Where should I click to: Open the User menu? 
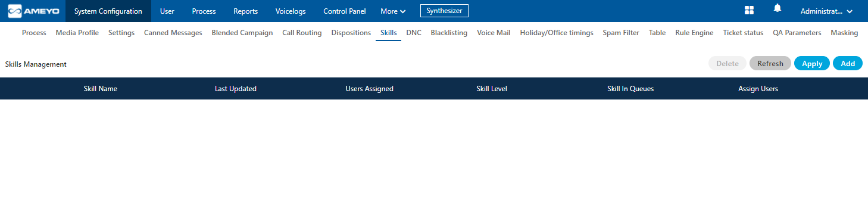167,11
